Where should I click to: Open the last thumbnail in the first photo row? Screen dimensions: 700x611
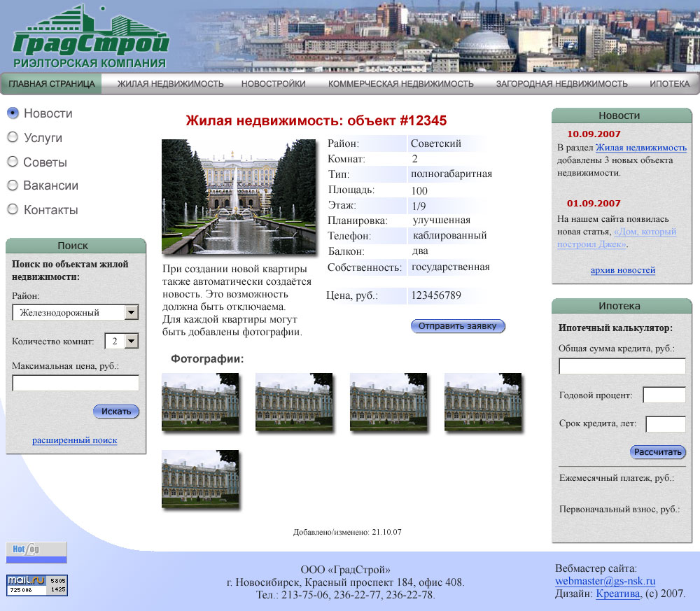click(x=483, y=402)
